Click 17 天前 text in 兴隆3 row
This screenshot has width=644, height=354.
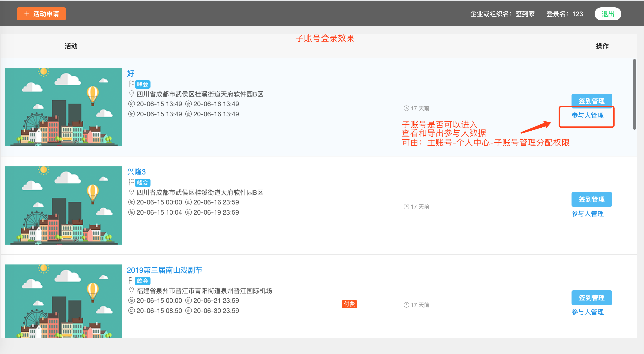[420, 207]
